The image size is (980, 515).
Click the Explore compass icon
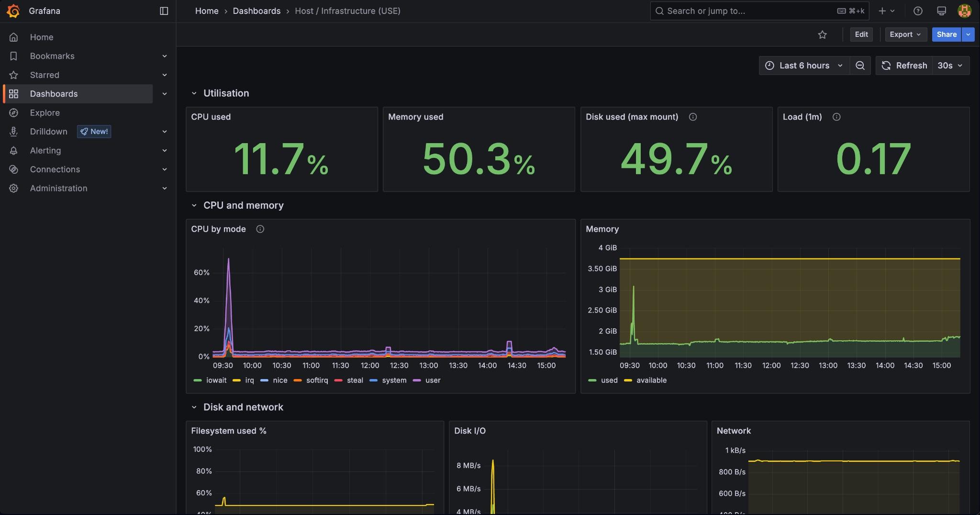[x=13, y=112]
